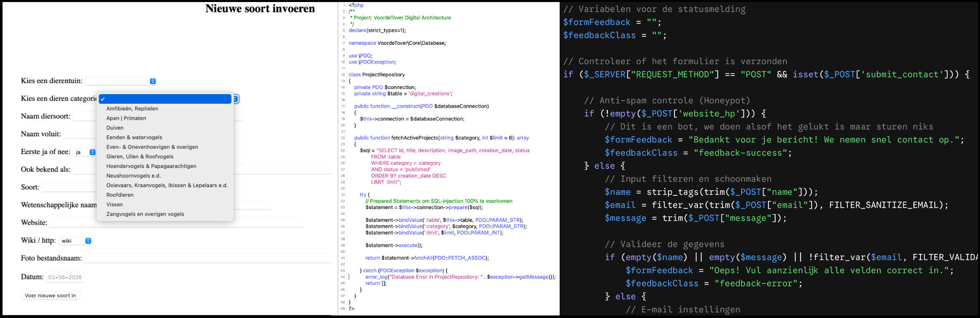
Task: Click the 'public function fetchActiveProjects' line
Action: pos(442,138)
